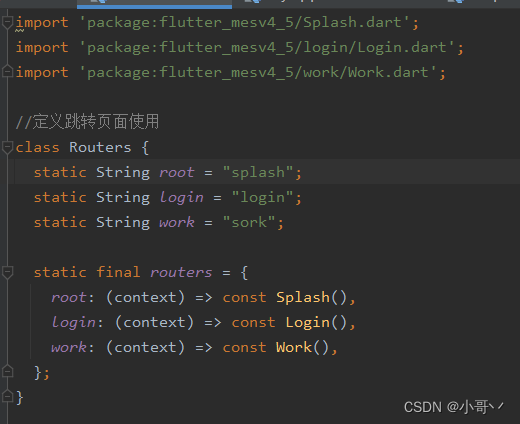520x424 pixels.
Task: Click the final keyword before routers
Action: [x=118, y=272]
